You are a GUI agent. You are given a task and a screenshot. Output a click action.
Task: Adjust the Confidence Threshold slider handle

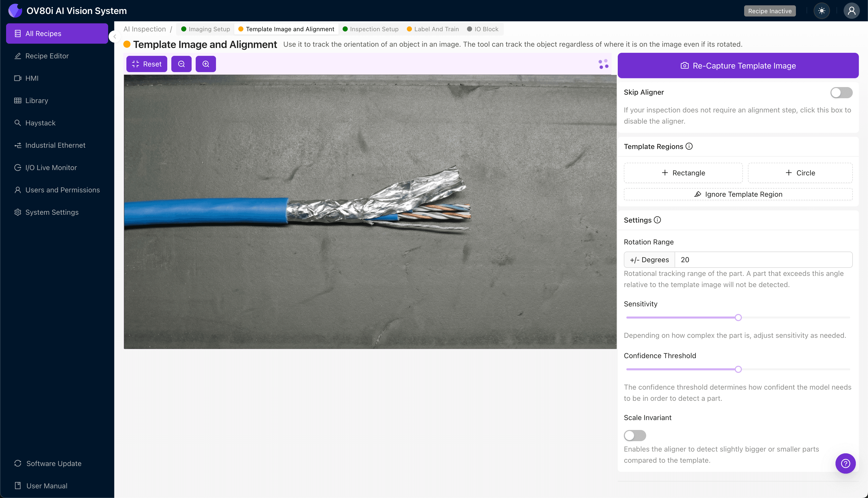click(738, 369)
